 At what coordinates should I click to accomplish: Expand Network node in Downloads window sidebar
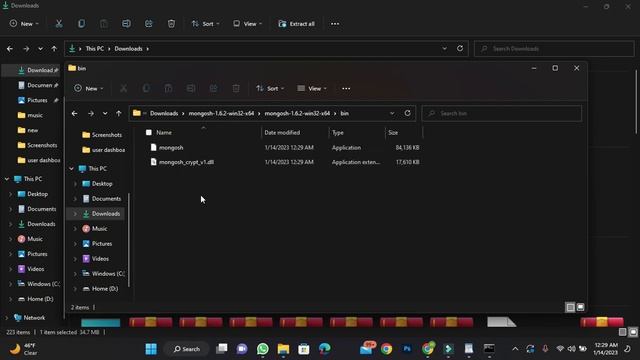coord(7,318)
